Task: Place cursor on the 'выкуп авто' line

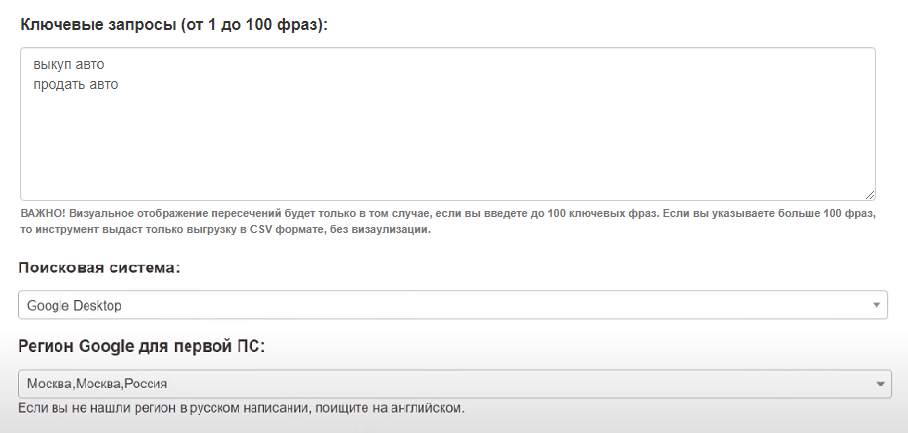Action: [68, 64]
